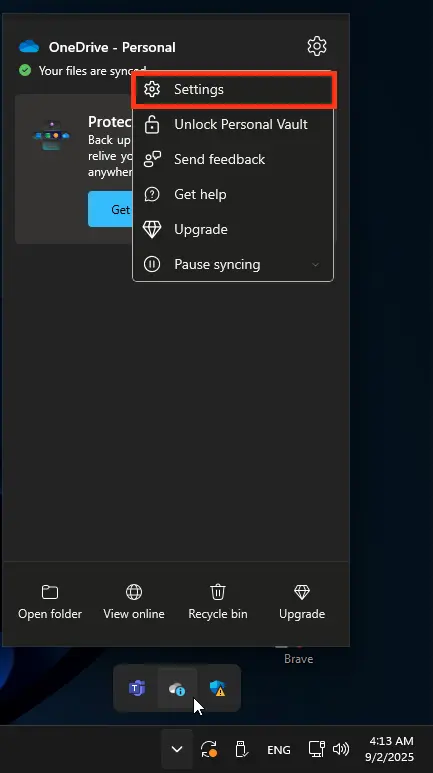The image size is (433, 773).
Task: Open Settings from the OneDrive menu
Action: 233,90
